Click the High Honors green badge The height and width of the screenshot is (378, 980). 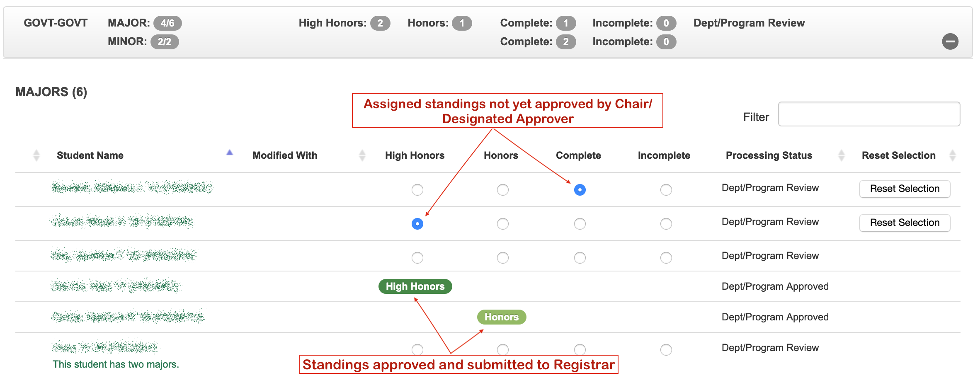[x=415, y=286]
